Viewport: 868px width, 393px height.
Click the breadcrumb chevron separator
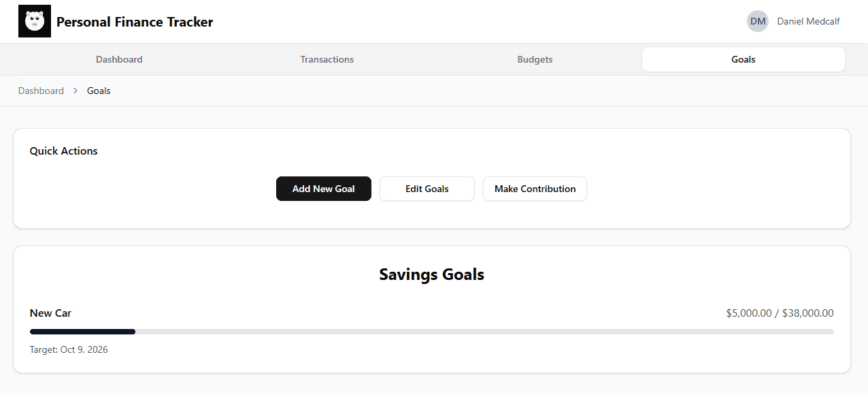76,91
